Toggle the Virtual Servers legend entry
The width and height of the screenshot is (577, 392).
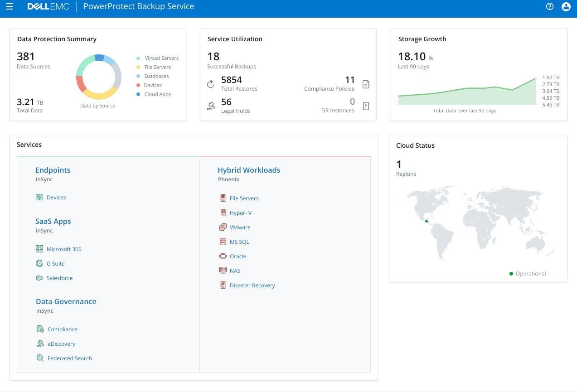[x=157, y=58]
